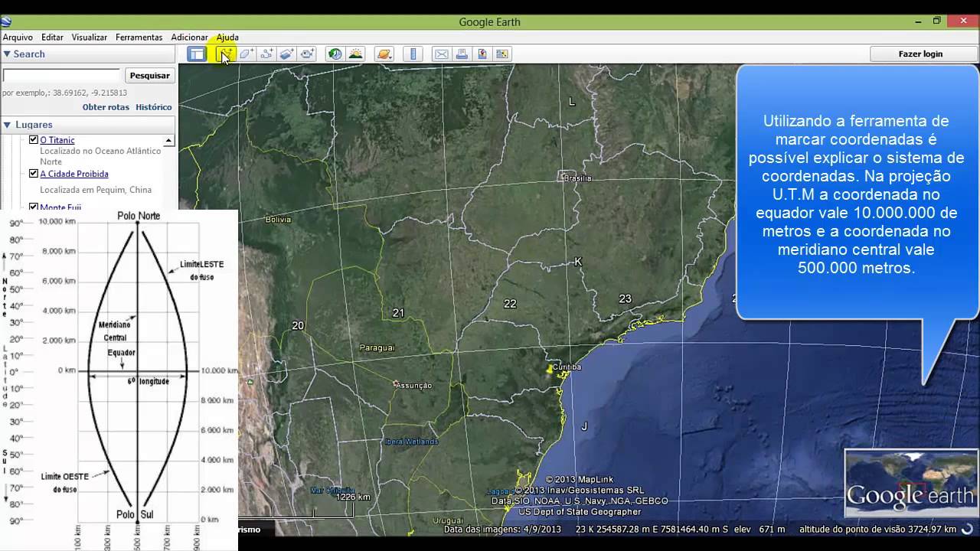This screenshot has height=551, width=980.
Task: Open the Histórico link
Action: click(x=154, y=107)
